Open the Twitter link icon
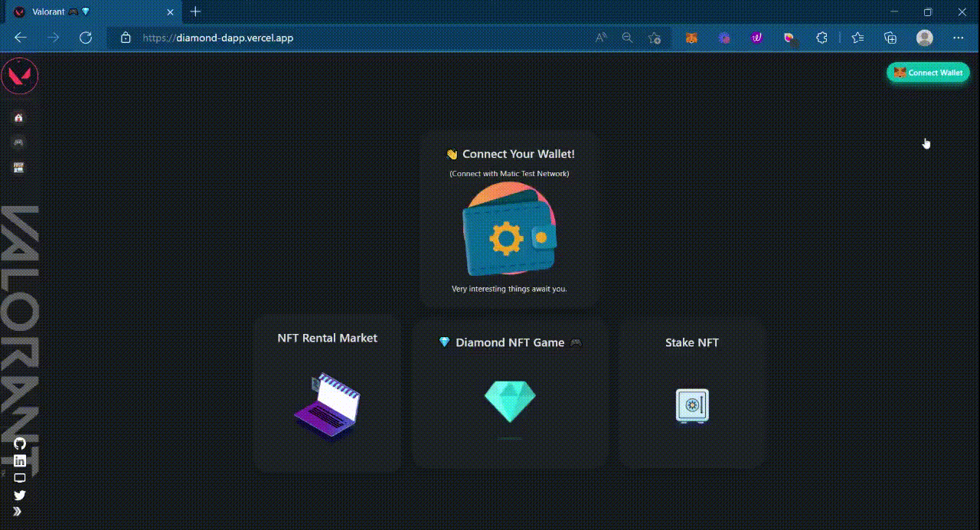Image resolution: width=980 pixels, height=530 pixels. (20, 495)
